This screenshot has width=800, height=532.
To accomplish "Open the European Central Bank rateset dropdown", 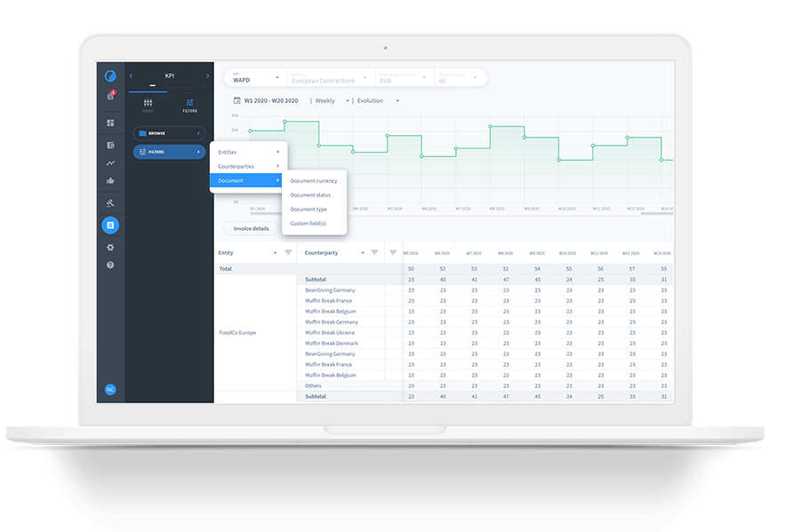I will pos(330,78).
